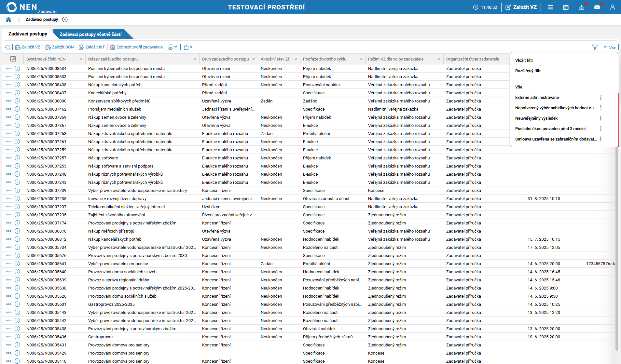Image resolution: width=621 pixels, height=364 pixels.
Task: Apply Smlouva uzavřena se zahraničním dodavatelem filter
Action: (556, 139)
